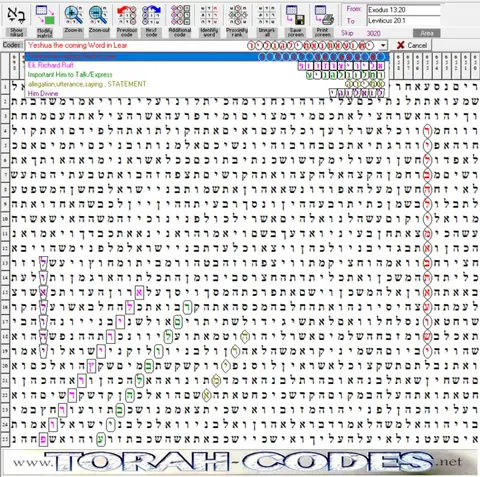Click the Skip value 3020
This screenshot has height=477, width=480.
[373, 33]
